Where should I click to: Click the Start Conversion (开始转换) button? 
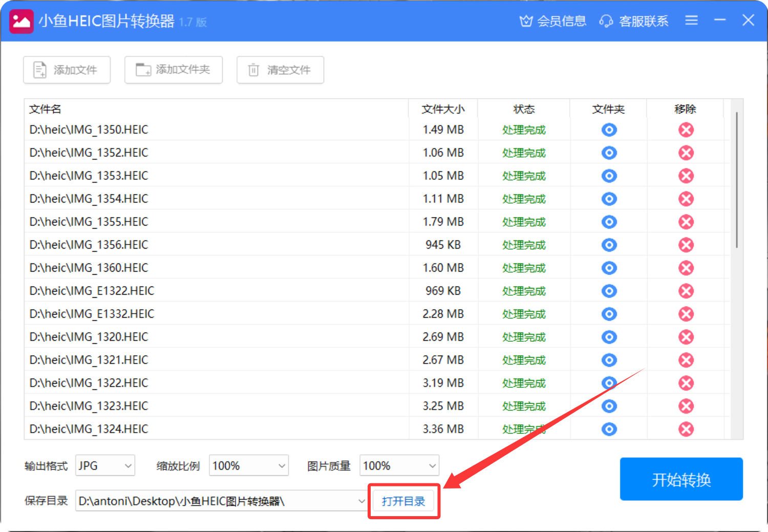pos(681,479)
